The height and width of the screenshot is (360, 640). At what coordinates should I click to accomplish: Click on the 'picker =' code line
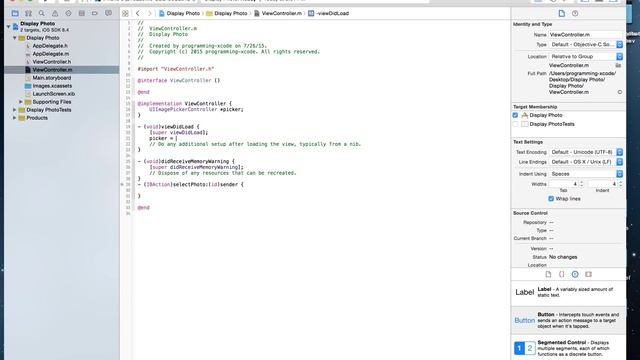pyautogui.click(x=163, y=138)
